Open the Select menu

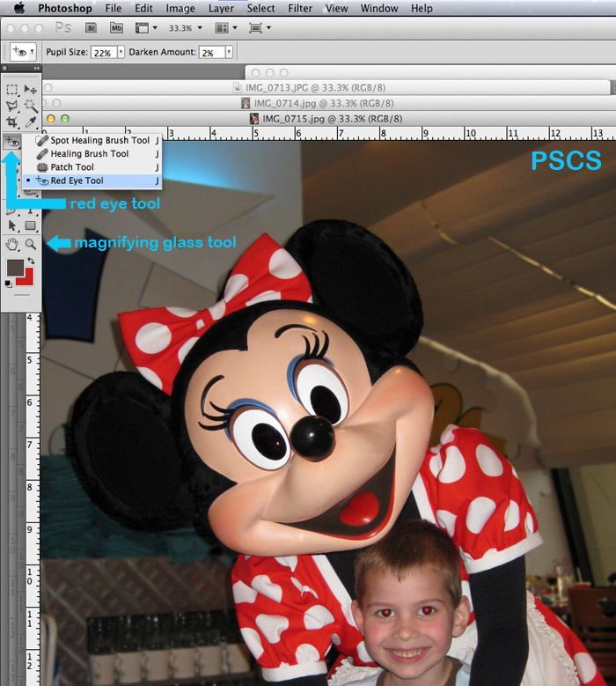tap(260, 8)
